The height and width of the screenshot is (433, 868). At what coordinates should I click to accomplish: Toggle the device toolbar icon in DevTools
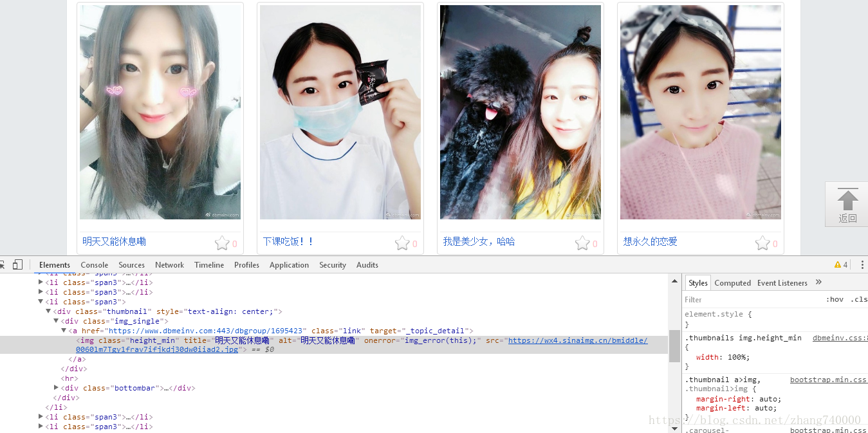click(x=17, y=264)
